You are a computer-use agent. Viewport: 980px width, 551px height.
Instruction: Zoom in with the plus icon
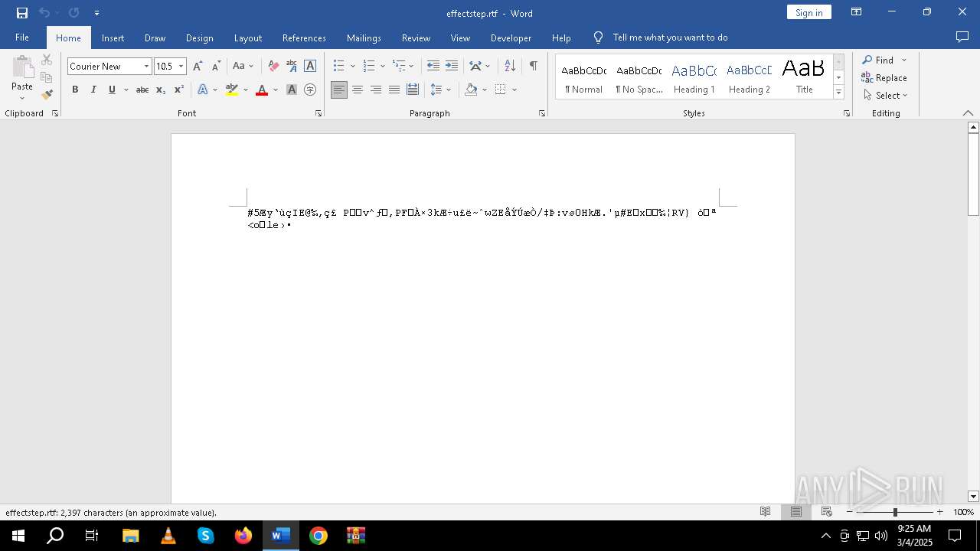tap(939, 512)
